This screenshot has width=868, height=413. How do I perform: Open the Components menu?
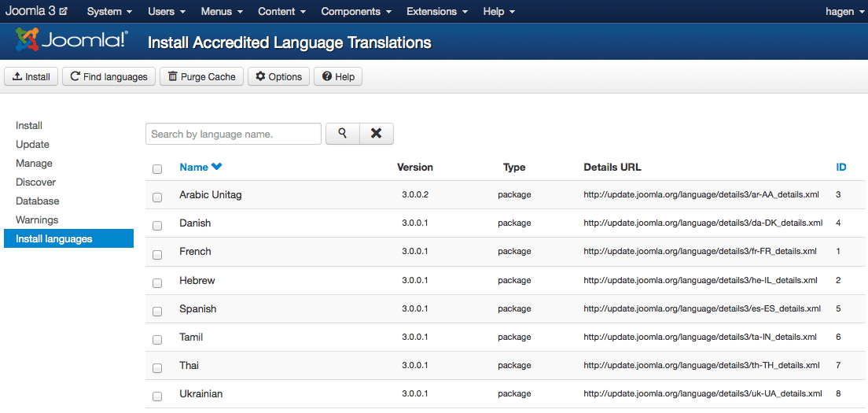[355, 12]
